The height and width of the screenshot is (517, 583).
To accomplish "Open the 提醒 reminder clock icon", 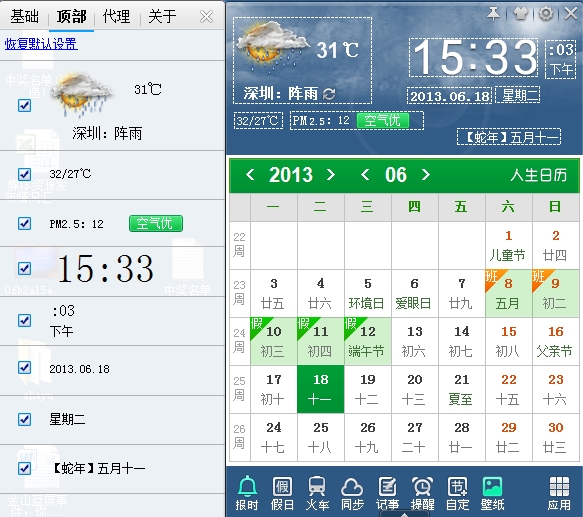I will pos(422,492).
